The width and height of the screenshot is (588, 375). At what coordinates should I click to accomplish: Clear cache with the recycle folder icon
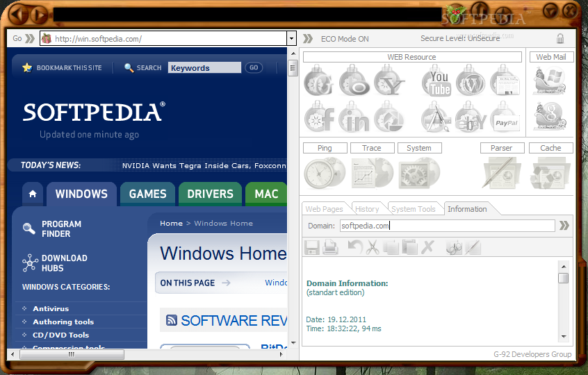coord(550,173)
